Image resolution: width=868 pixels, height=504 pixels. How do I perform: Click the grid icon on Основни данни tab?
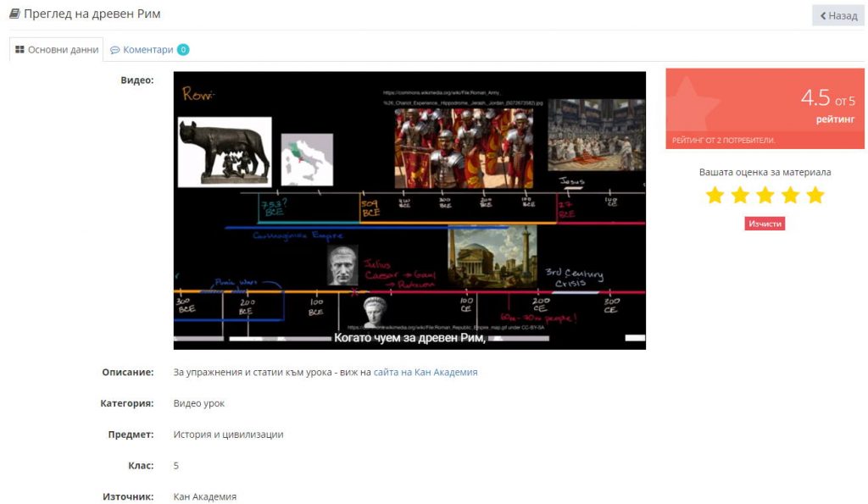click(x=20, y=50)
